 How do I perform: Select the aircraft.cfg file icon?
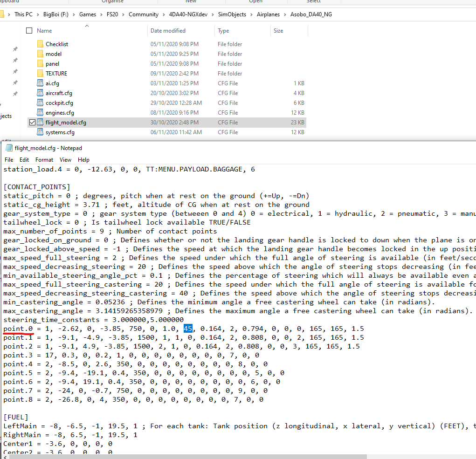[40, 93]
